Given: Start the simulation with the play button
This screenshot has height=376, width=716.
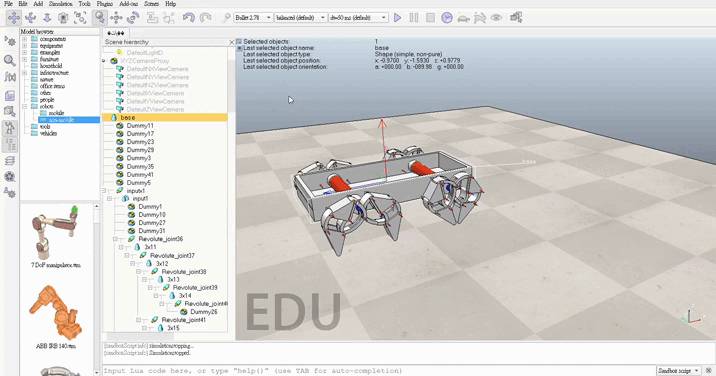Looking at the screenshot, I should click(x=397, y=18).
